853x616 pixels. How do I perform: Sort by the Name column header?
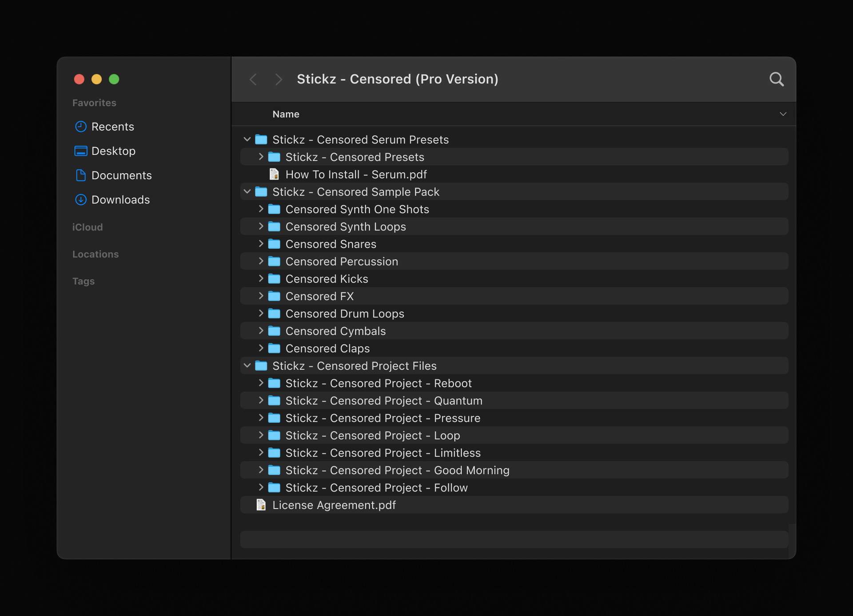pos(286,114)
